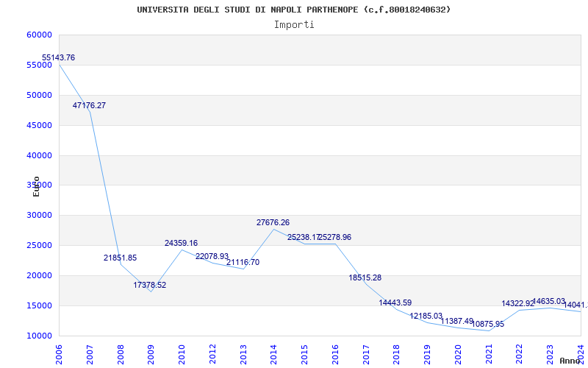
Task: Click the 2015 x-axis year label
Action: coord(304,355)
